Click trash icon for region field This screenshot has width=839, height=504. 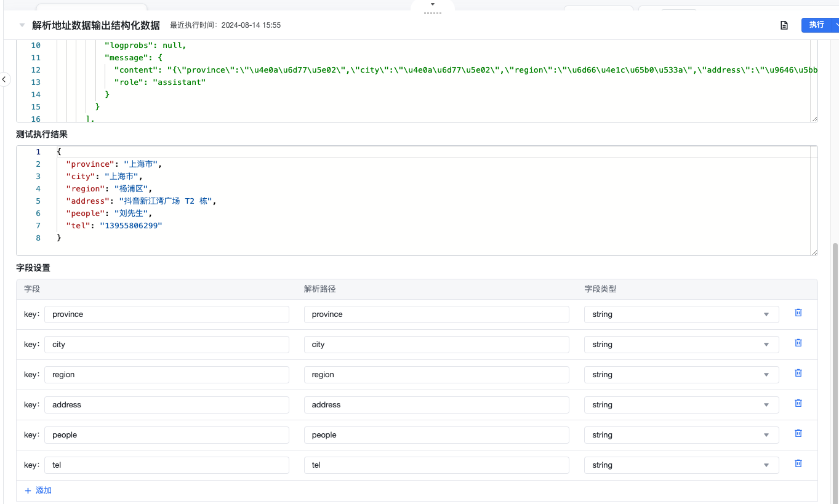[798, 373]
